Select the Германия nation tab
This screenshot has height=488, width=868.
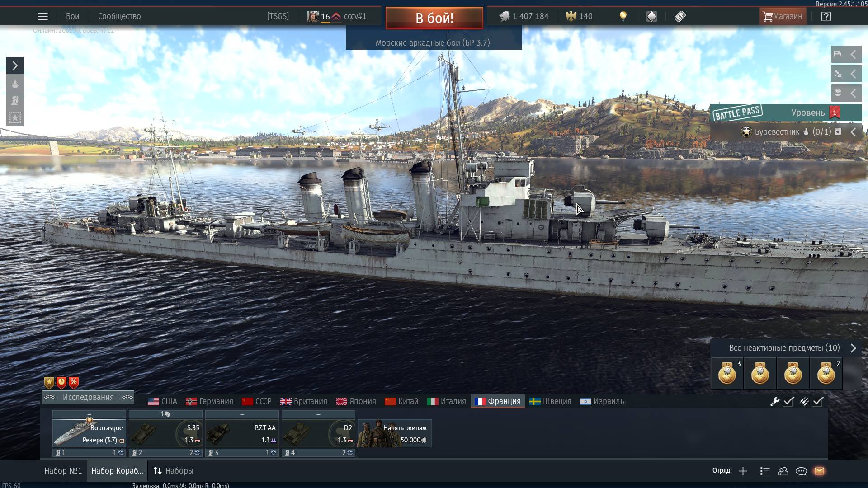click(x=209, y=401)
